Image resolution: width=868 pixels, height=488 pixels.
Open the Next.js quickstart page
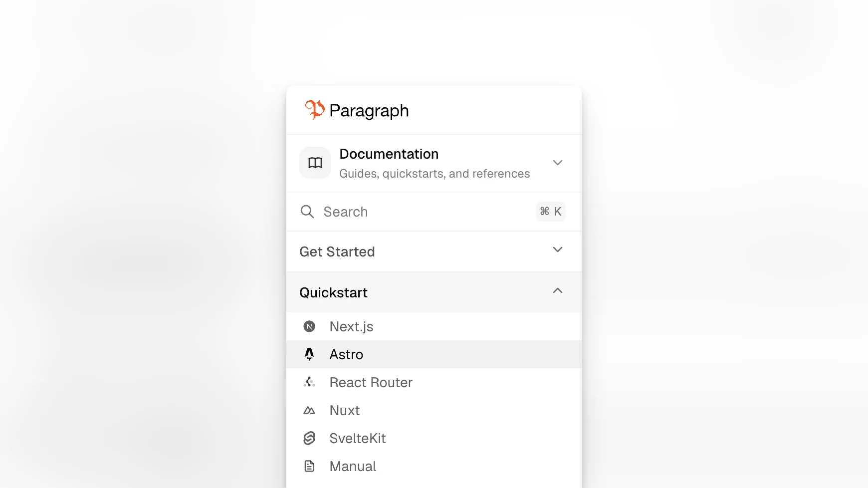pyautogui.click(x=434, y=326)
